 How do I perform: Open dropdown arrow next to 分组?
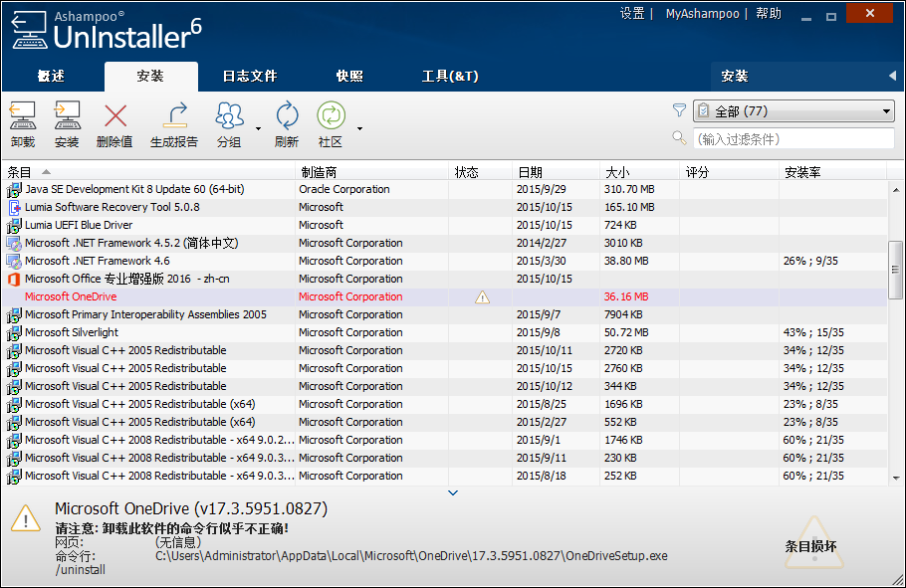pos(258,128)
